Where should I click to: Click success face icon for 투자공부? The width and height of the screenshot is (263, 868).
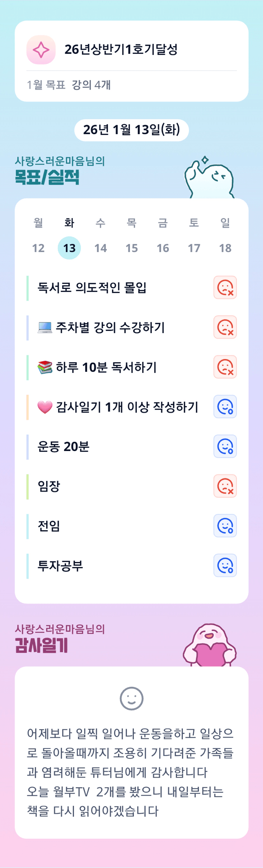tap(225, 565)
